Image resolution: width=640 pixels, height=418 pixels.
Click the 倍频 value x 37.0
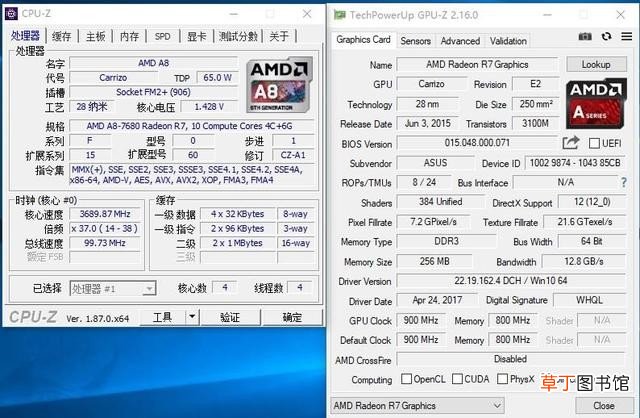coord(105,229)
